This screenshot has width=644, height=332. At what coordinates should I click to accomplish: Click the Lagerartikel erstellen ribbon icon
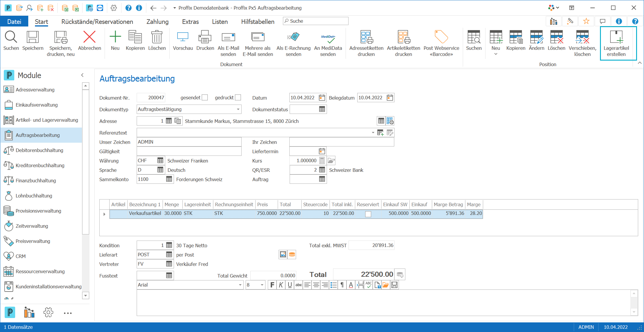tap(616, 37)
